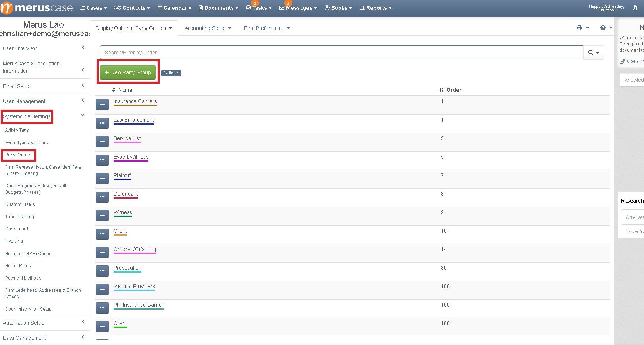This screenshot has height=345, width=644.
Task: Open the Insurance Carriers party group
Action: click(135, 101)
